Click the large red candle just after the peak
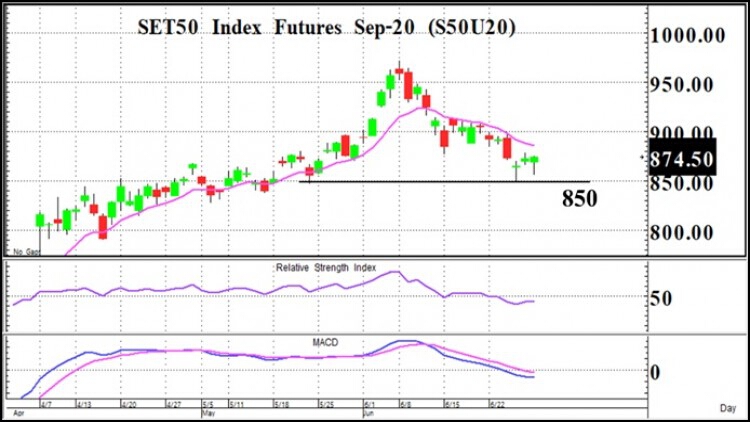The width and height of the screenshot is (750, 422). 408,86
